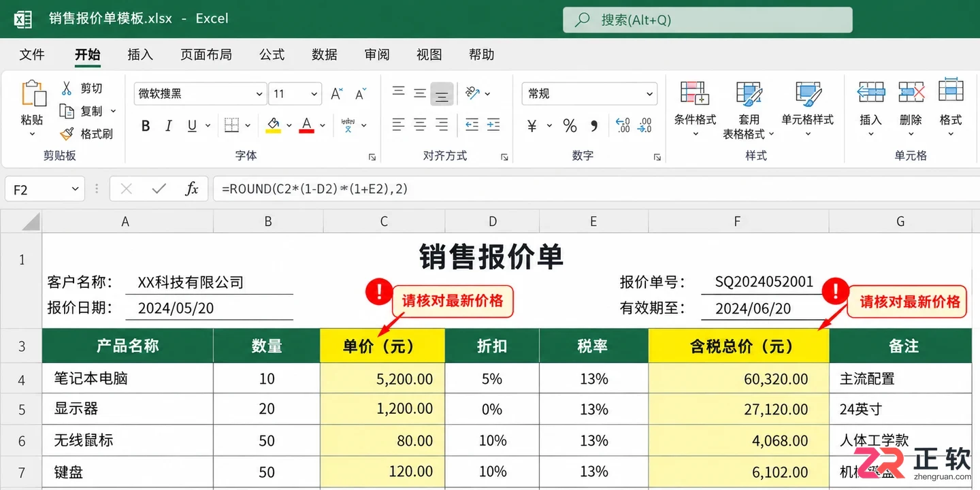Select cell containing 60,320.00

point(738,378)
